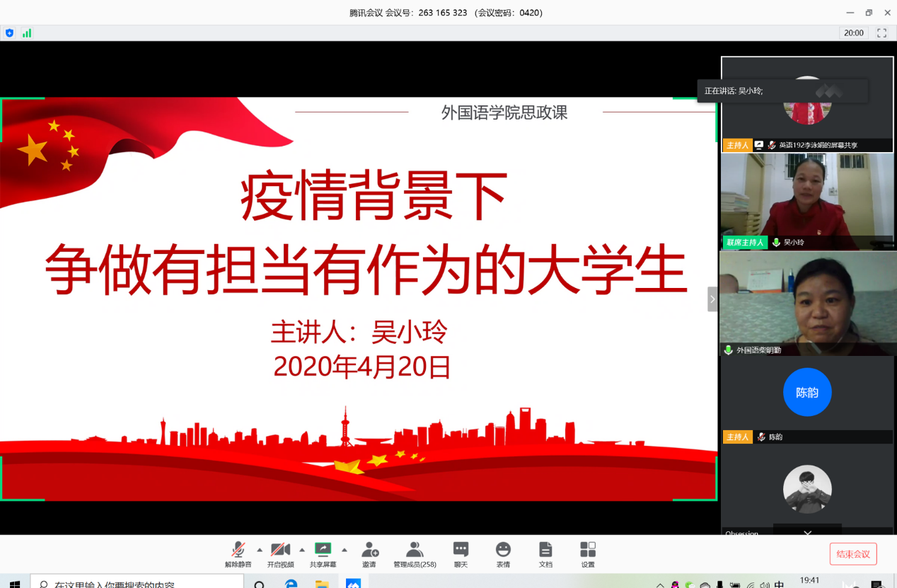
Task: Open 管理成员(258) member list
Action: coord(415,550)
